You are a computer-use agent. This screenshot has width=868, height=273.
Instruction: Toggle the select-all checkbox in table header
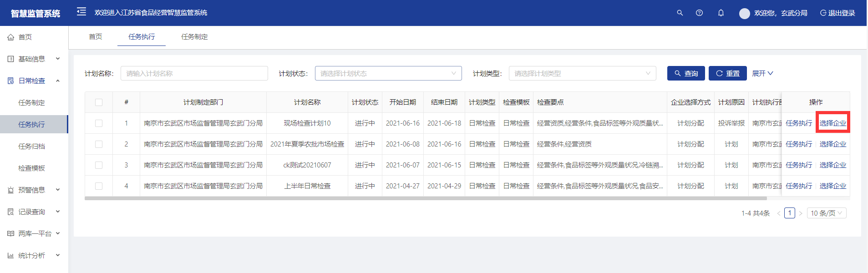pyautogui.click(x=99, y=102)
